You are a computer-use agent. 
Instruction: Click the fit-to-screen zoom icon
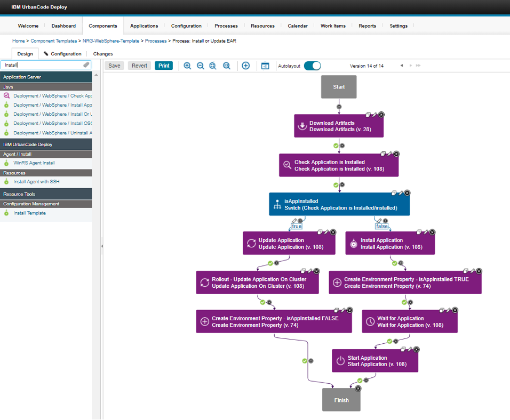213,66
